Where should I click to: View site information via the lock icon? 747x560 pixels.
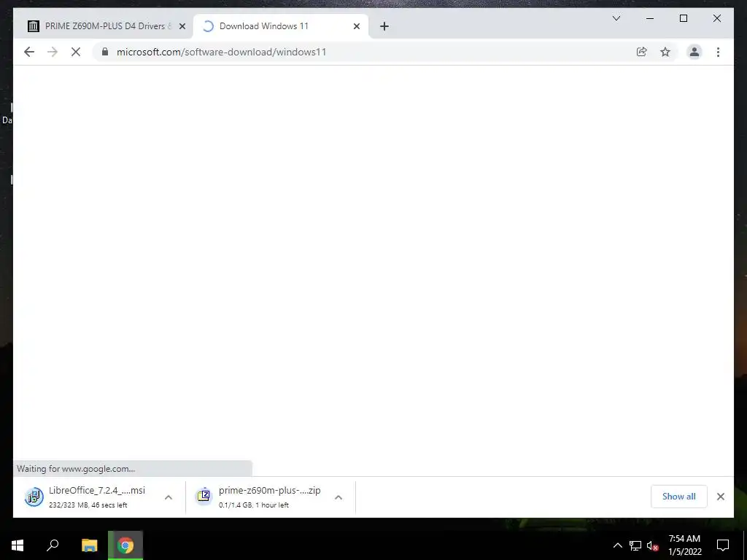point(105,52)
